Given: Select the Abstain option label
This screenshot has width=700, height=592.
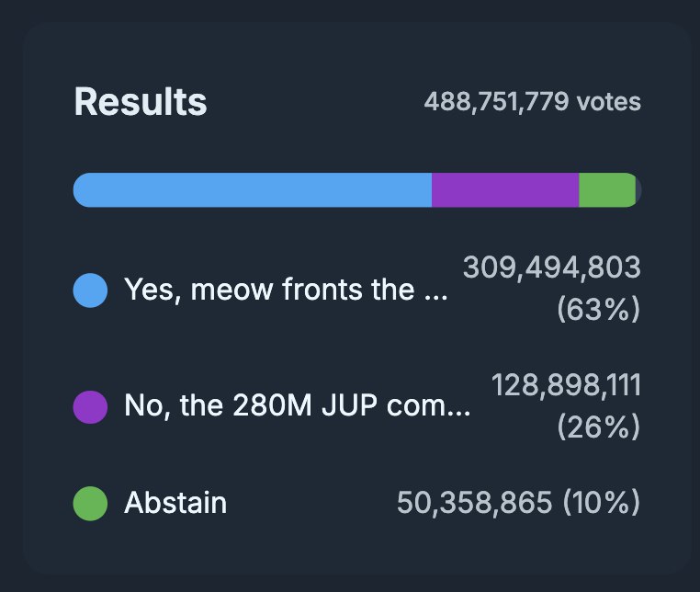Looking at the screenshot, I should pyautogui.click(x=175, y=503).
